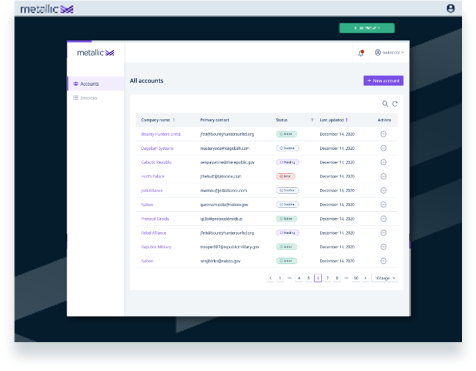
Task: Go to previous page arrow
Action: 271,278
